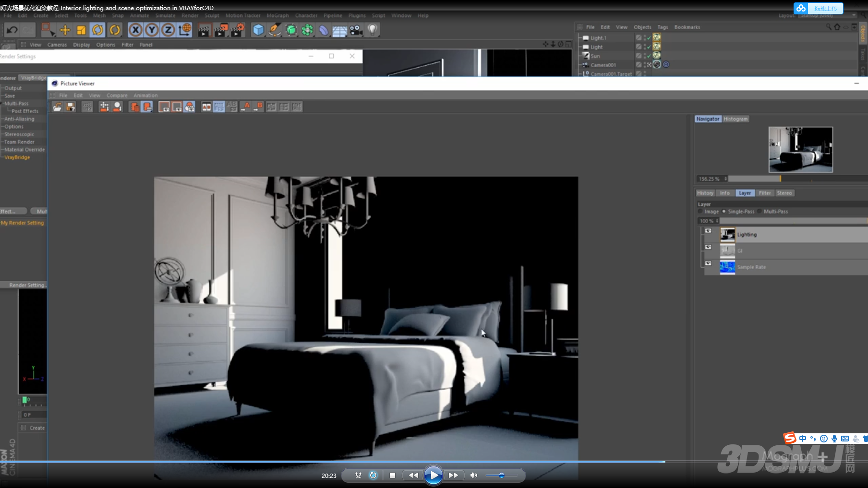Adjust the 100 % layer opacity stepper
The height and width of the screenshot is (488, 868).
pos(717,221)
